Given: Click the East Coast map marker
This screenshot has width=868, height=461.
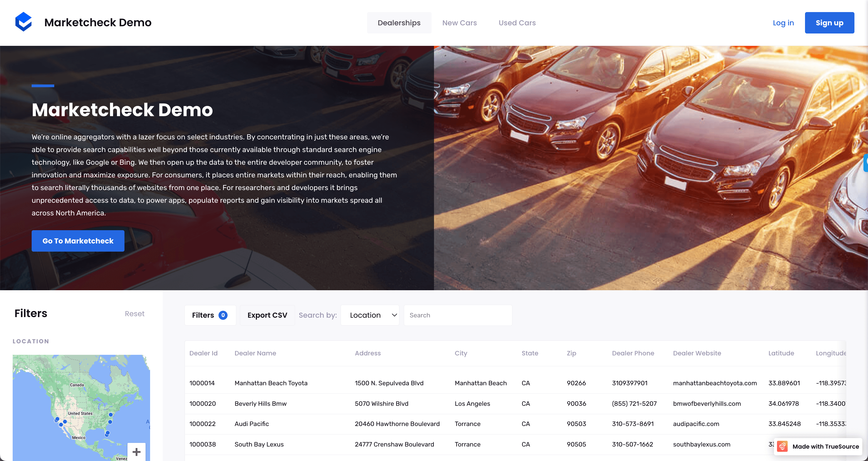Looking at the screenshot, I should click(x=111, y=415).
